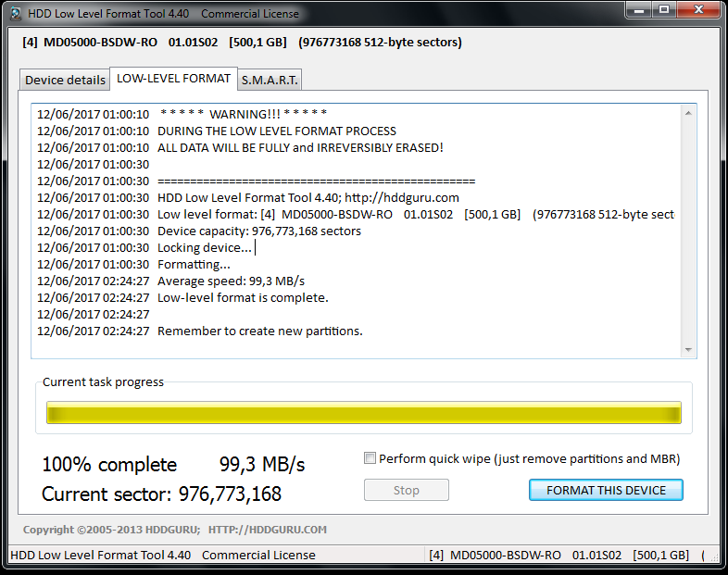This screenshot has height=575, width=728.
Task: Click the log scrollbar down arrow
Action: 688,349
